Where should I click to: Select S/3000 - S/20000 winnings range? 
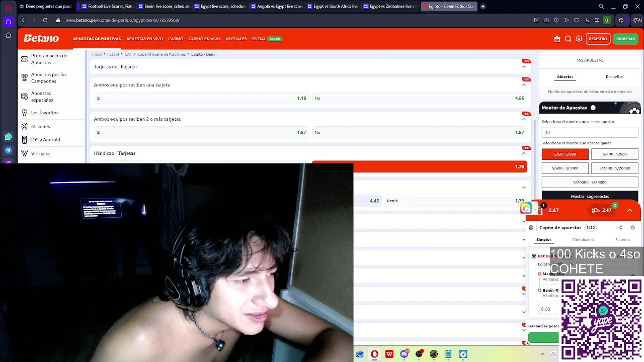pyautogui.click(x=614, y=168)
